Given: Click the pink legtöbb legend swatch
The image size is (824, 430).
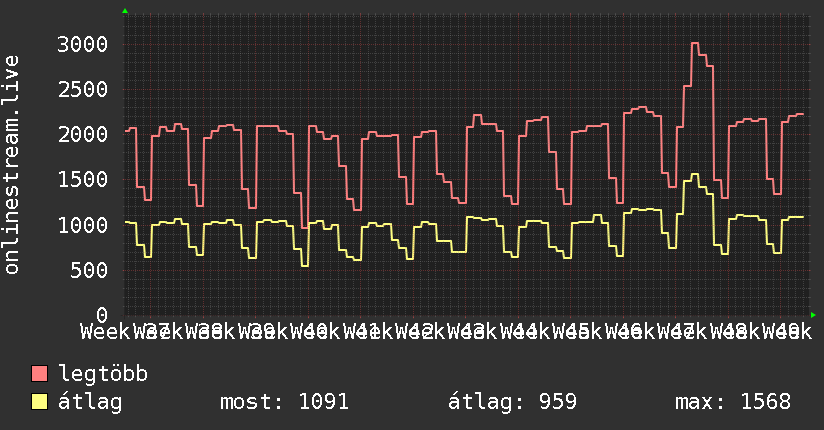Looking at the screenshot, I should pyautogui.click(x=39, y=374).
